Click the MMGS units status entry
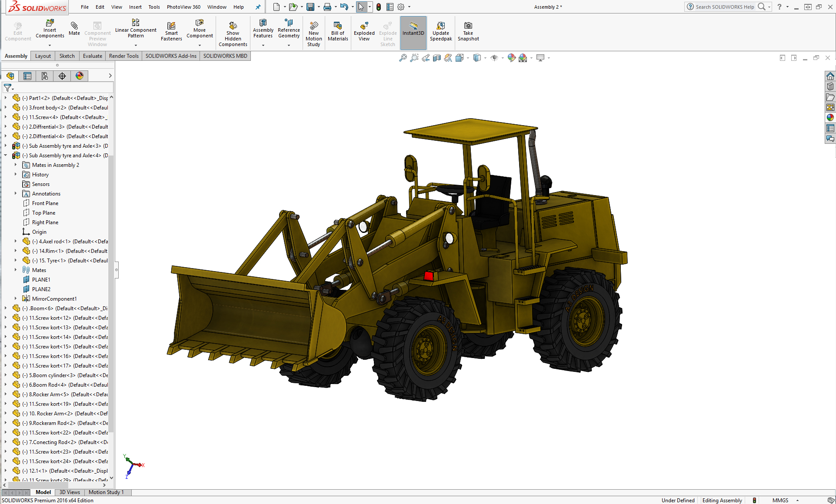836x504 pixels. tap(780, 501)
